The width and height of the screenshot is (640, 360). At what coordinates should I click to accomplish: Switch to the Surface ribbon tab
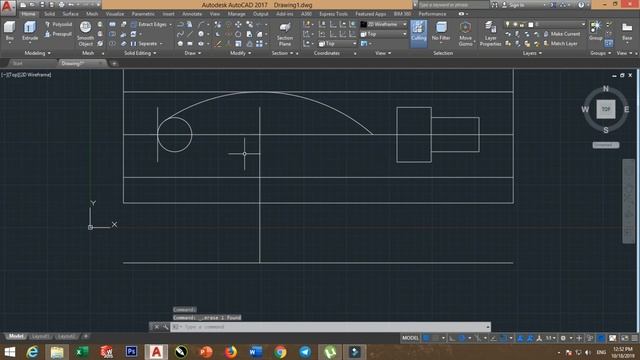70,14
